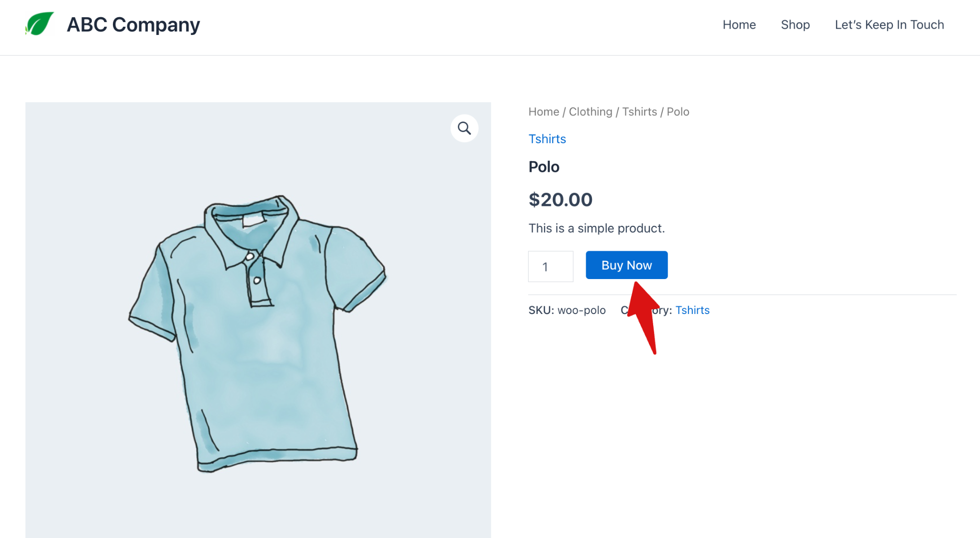Viewport: 980px width, 538px height.
Task: Click the Polo product heading
Action: pyautogui.click(x=544, y=167)
